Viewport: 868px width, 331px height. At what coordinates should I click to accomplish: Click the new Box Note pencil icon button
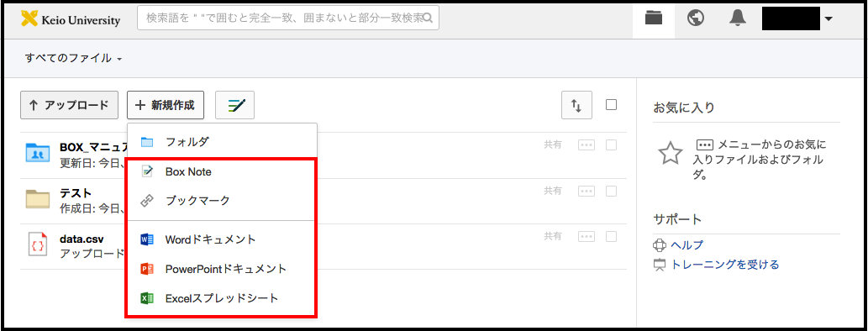[234, 105]
